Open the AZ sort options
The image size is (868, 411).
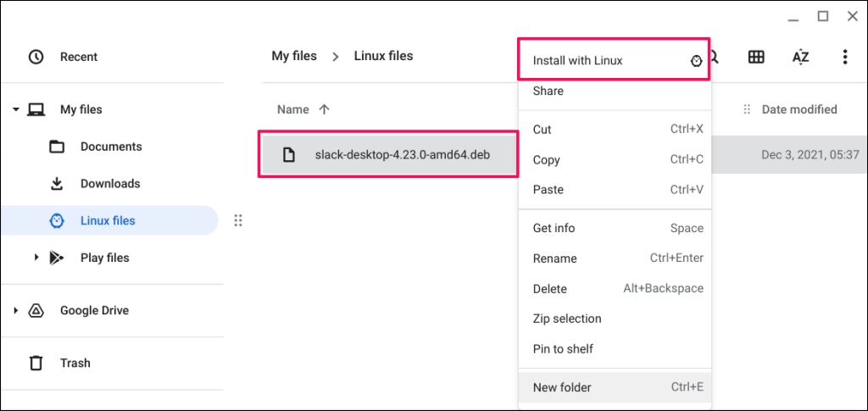pyautogui.click(x=800, y=57)
